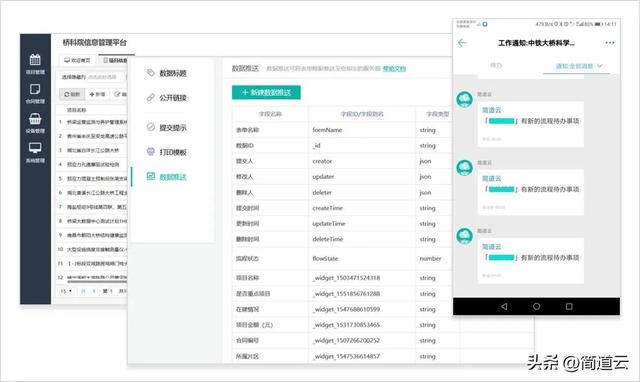Select 公开链接 link menu item
This screenshot has width=640, height=382.
pos(166,98)
